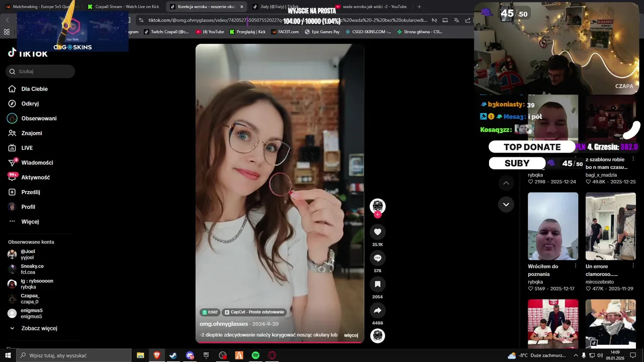Open followed account Czapaa_
Viewport: 644px width, 362px height.
click(30, 299)
